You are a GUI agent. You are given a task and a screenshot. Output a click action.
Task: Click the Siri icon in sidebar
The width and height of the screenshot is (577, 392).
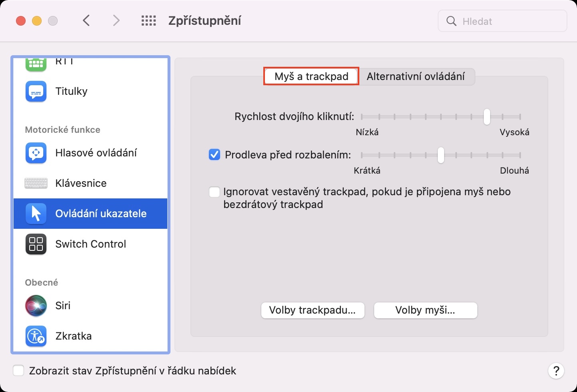pyautogui.click(x=36, y=306)
